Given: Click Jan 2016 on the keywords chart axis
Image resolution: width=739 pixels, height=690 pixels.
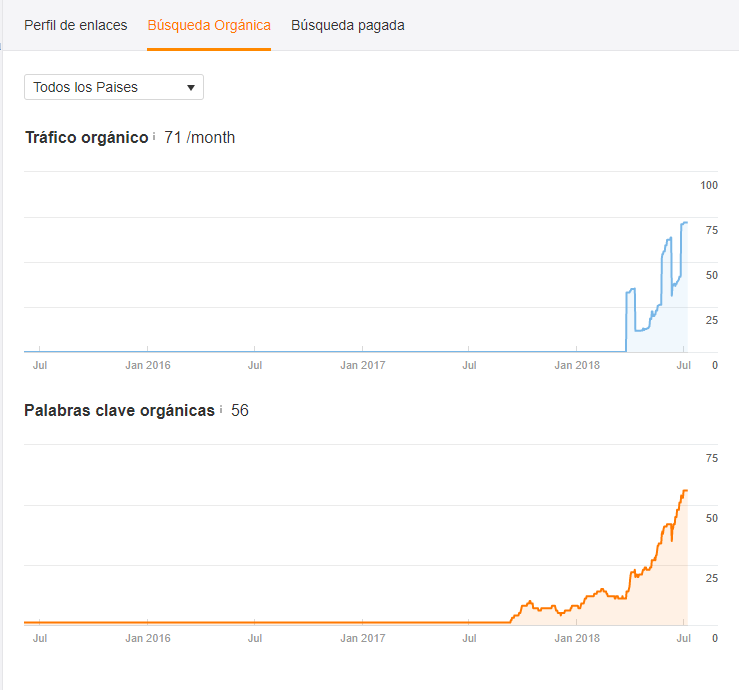Looking at the screenshot, I should pos(147,638).
